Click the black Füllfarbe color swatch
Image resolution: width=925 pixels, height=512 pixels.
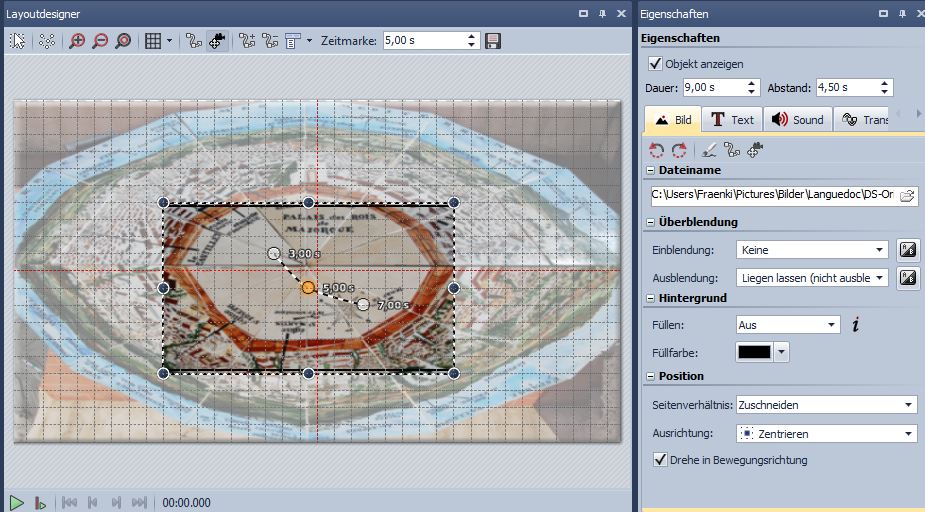tap(754, 352)
